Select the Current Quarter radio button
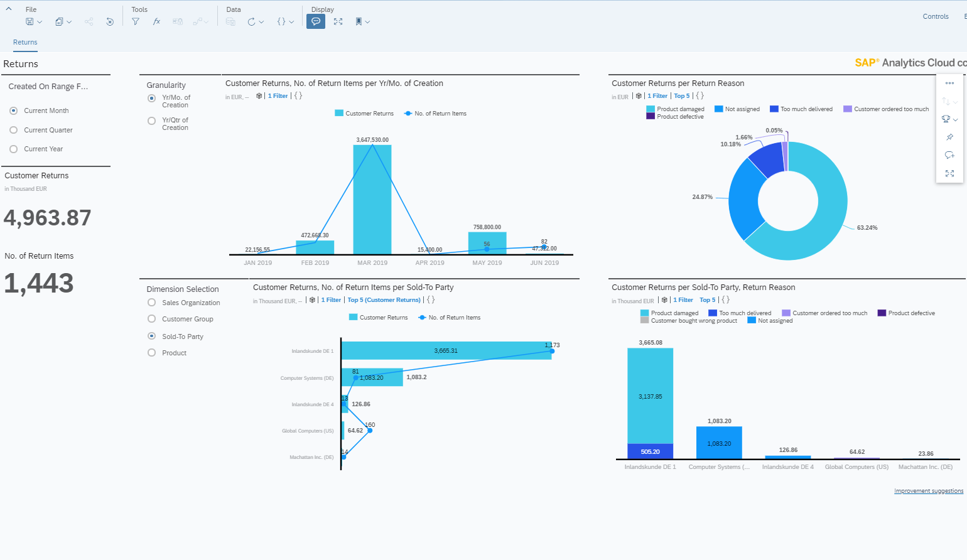 13,130
